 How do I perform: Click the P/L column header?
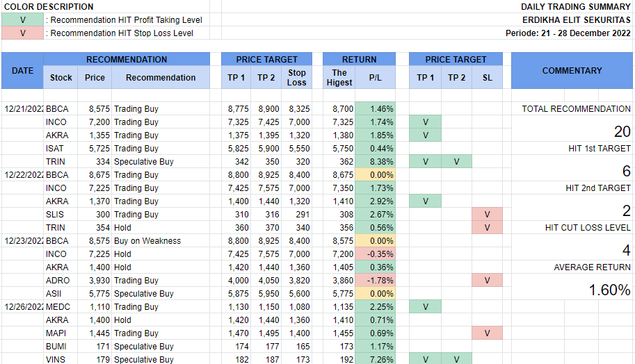[x=375, y=78]
